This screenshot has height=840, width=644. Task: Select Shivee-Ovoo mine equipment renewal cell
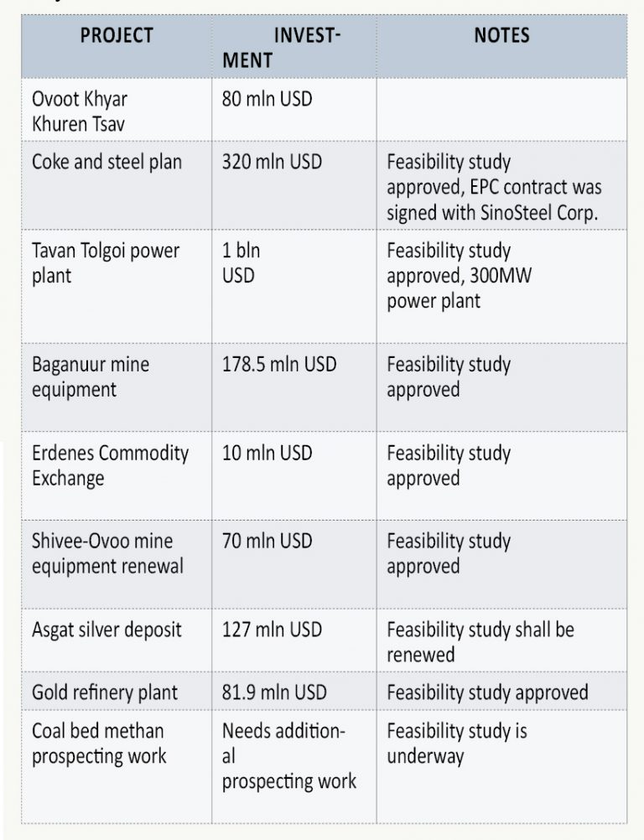(117, 564)
